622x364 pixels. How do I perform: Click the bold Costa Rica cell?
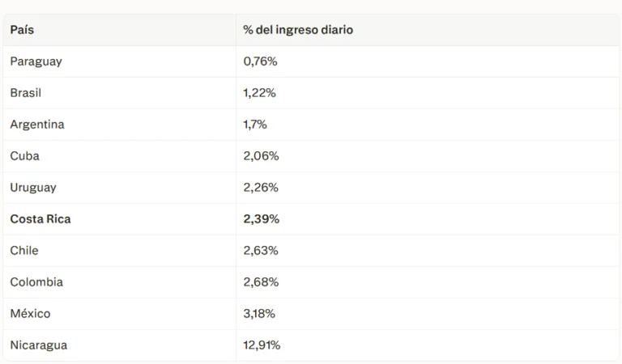[40, 218]
